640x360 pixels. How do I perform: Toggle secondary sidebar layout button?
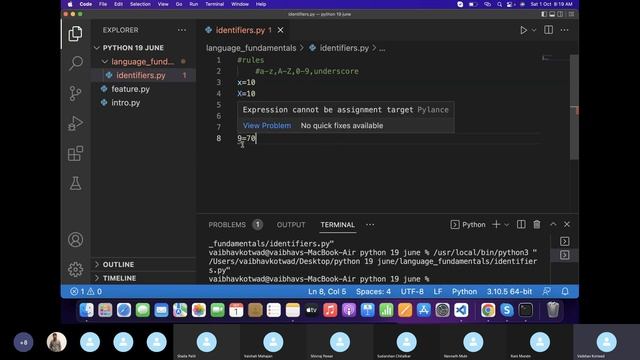(560, 14)
